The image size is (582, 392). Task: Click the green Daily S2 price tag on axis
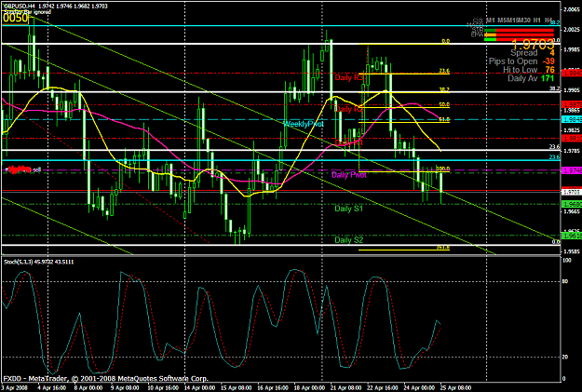[572, 236]
